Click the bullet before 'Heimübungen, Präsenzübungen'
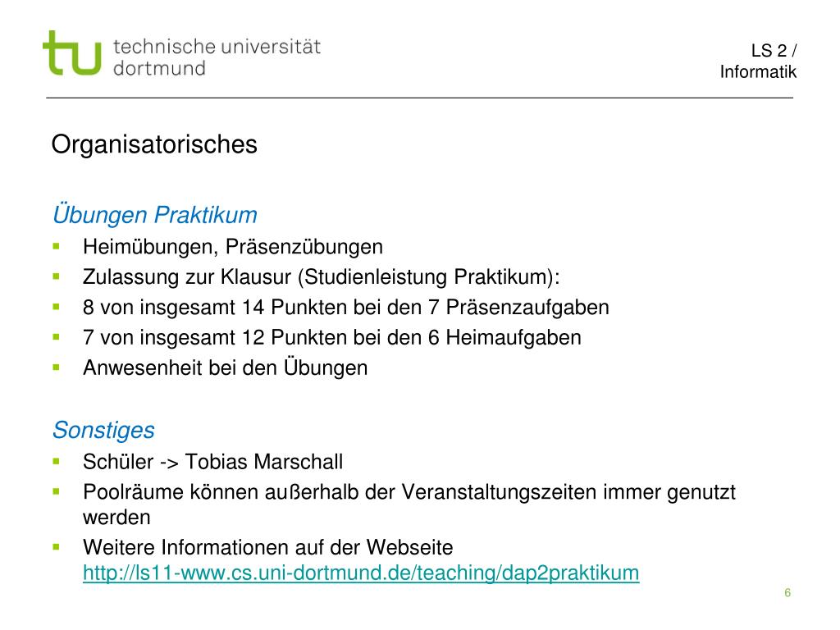Screen dimensions: 840x630 click(57, 246)
